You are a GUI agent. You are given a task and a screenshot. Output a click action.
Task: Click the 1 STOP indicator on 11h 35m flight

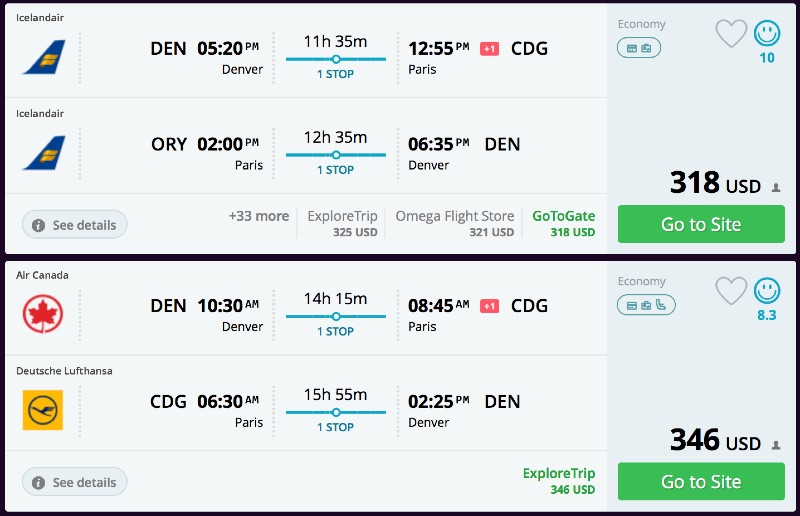[x=335, y=74]
